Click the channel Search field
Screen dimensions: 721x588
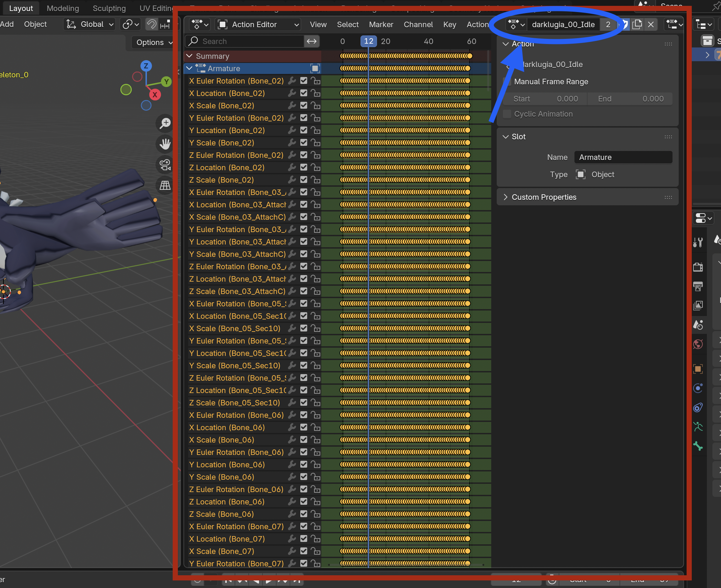[x=245, y=41]
